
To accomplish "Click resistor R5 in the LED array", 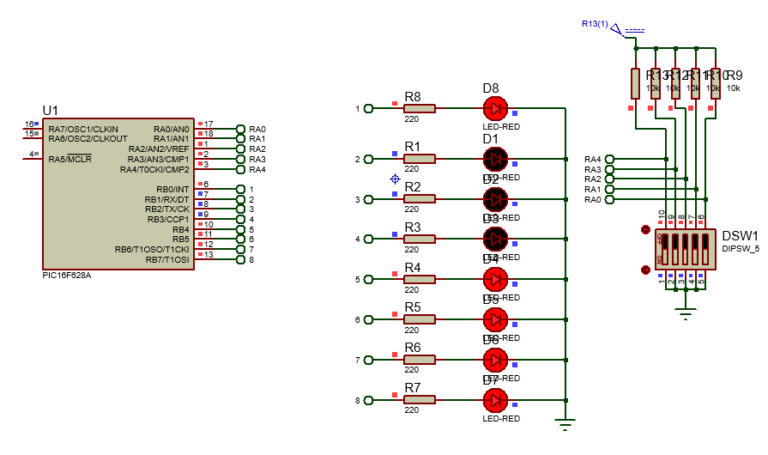I will [419, 319].
